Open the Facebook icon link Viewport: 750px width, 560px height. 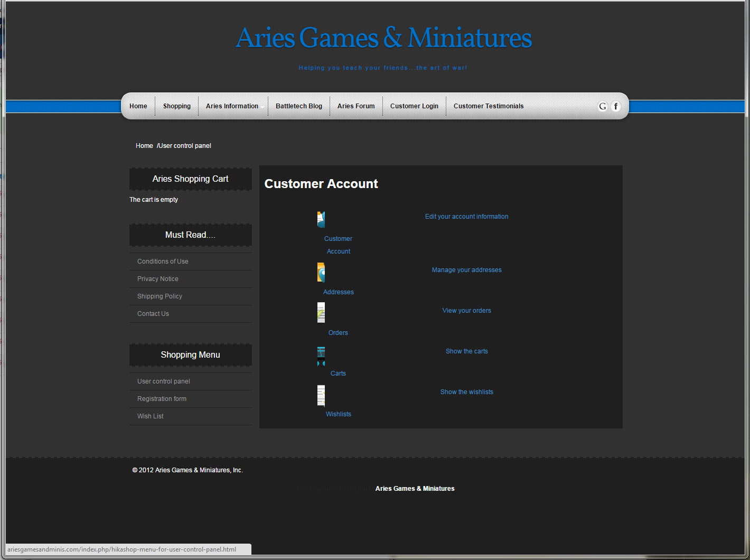tap(616, 106)
